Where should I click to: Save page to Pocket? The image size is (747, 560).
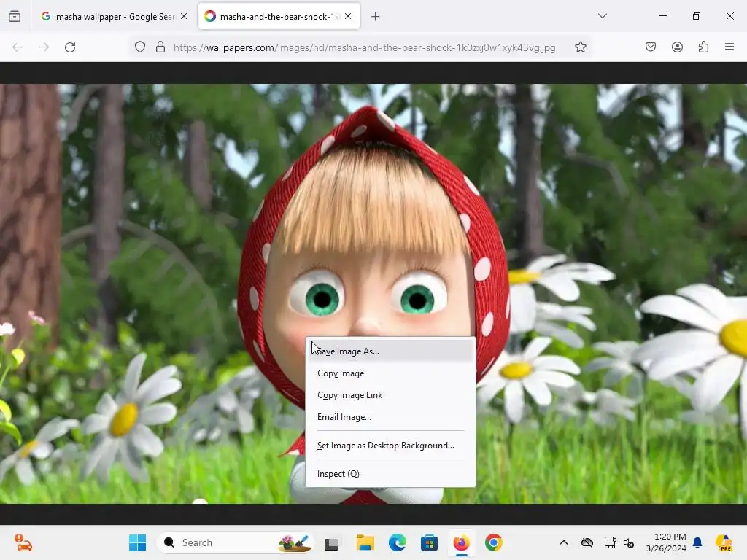[651, 47]
